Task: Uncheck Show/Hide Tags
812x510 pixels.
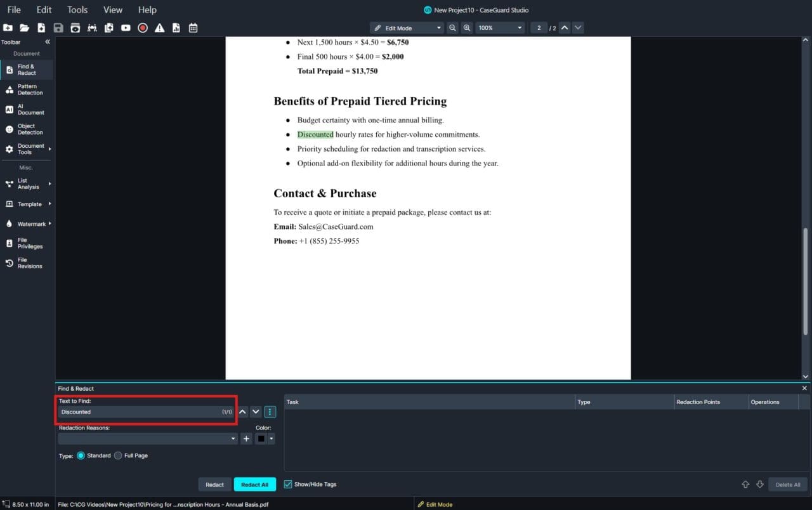Action: tap(287, 484)
